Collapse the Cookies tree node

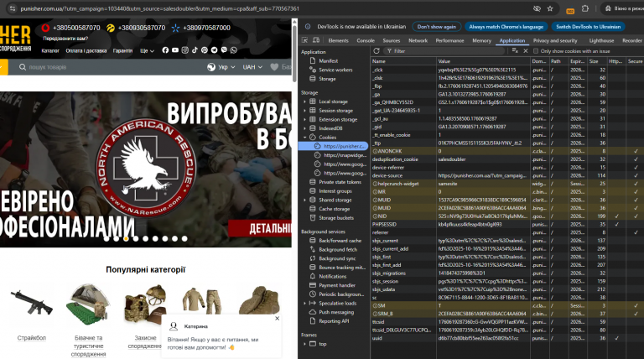[304, 137]
